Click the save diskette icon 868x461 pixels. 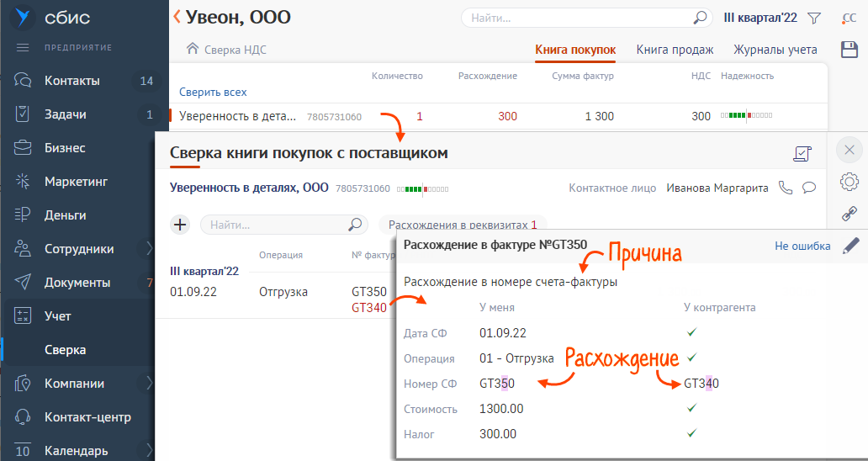coord(849,50)
